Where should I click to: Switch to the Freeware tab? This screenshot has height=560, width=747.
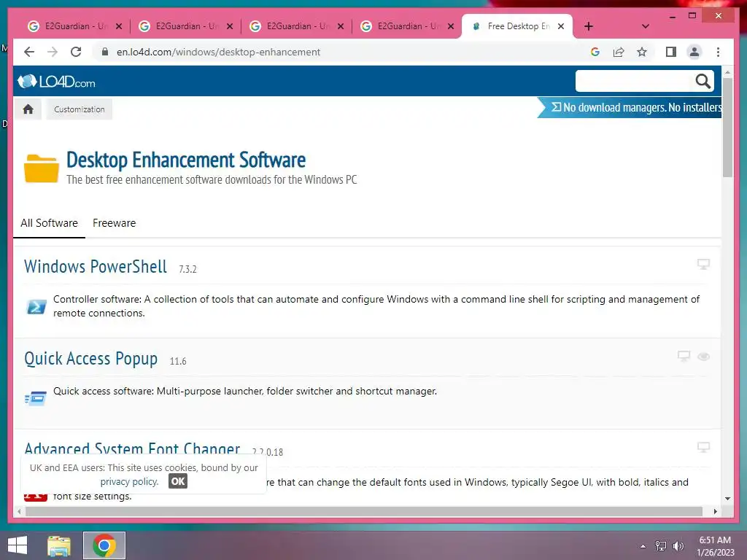pyautogui.click(x=114, y=223)
